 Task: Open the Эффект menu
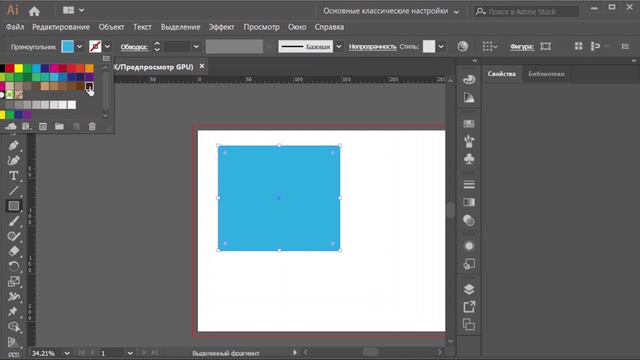pos(221,27)
